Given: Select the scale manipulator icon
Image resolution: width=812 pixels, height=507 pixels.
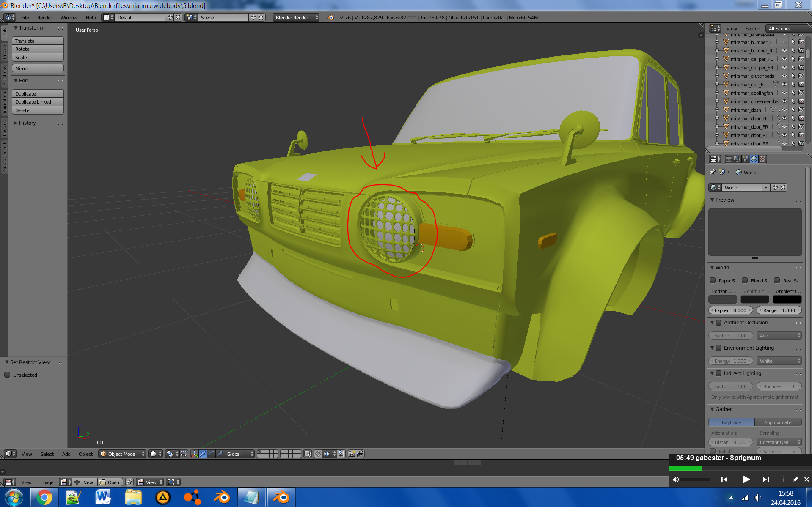Looking at the screenshot, I should click(220, 454).
